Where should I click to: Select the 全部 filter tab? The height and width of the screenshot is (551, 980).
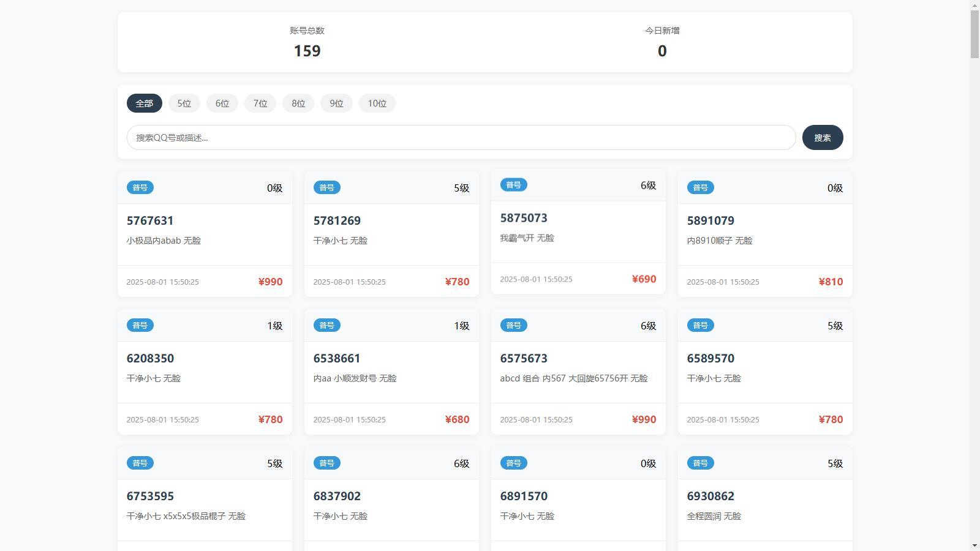144,103
